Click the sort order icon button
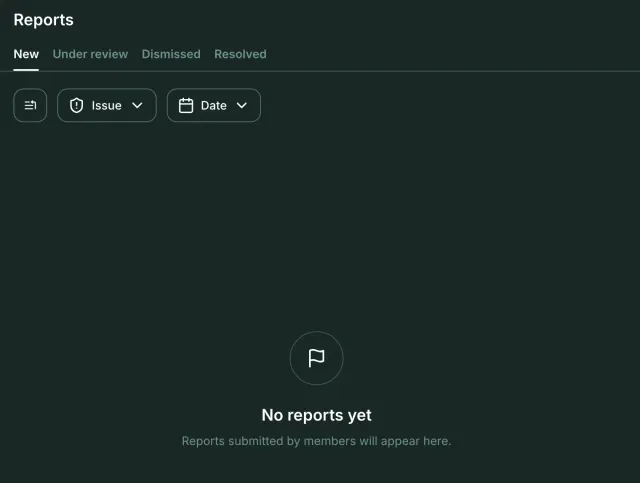Screen dimensions: 640x483 [x=30, y=105]
